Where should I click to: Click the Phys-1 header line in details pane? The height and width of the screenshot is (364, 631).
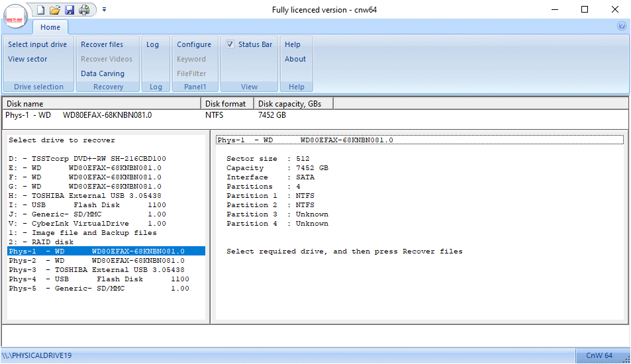[420, 140]
